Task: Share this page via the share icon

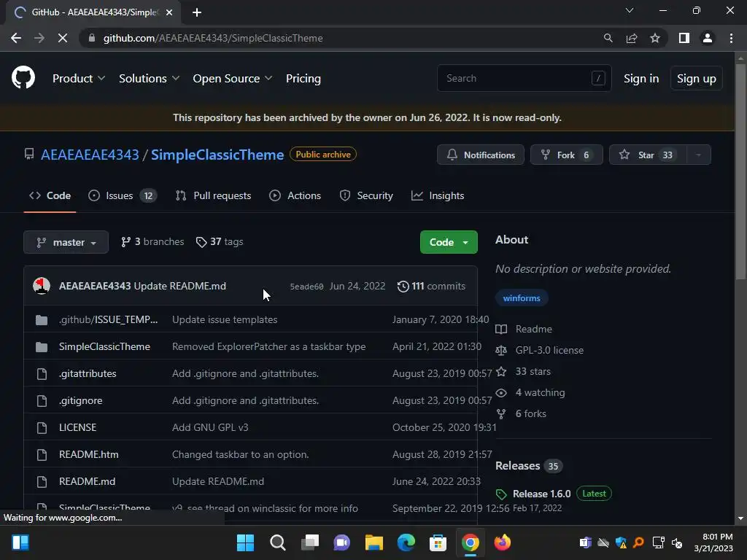Action: (632, 38)
